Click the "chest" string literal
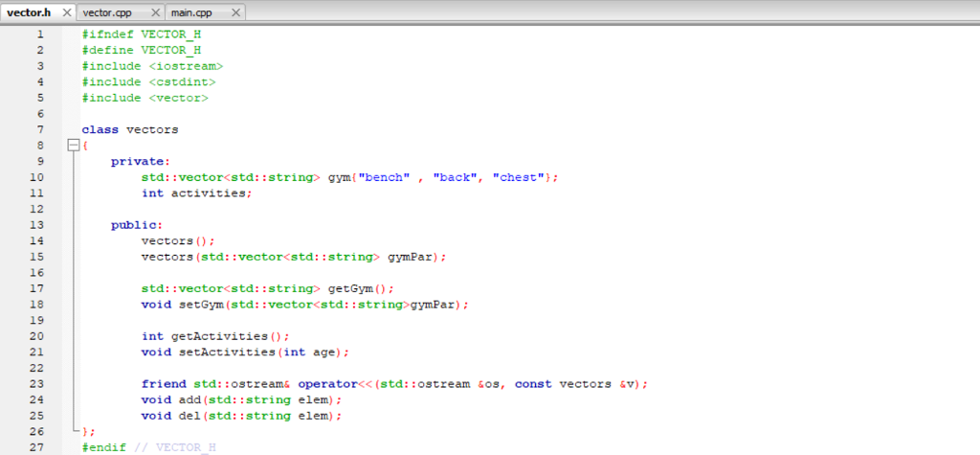 click(x=519, y=178)
